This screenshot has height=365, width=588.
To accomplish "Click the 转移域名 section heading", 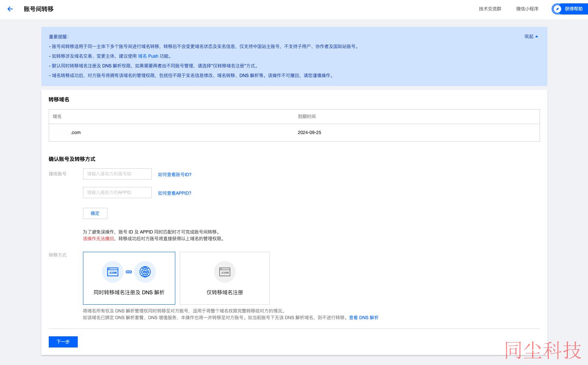I will [59, 99].
